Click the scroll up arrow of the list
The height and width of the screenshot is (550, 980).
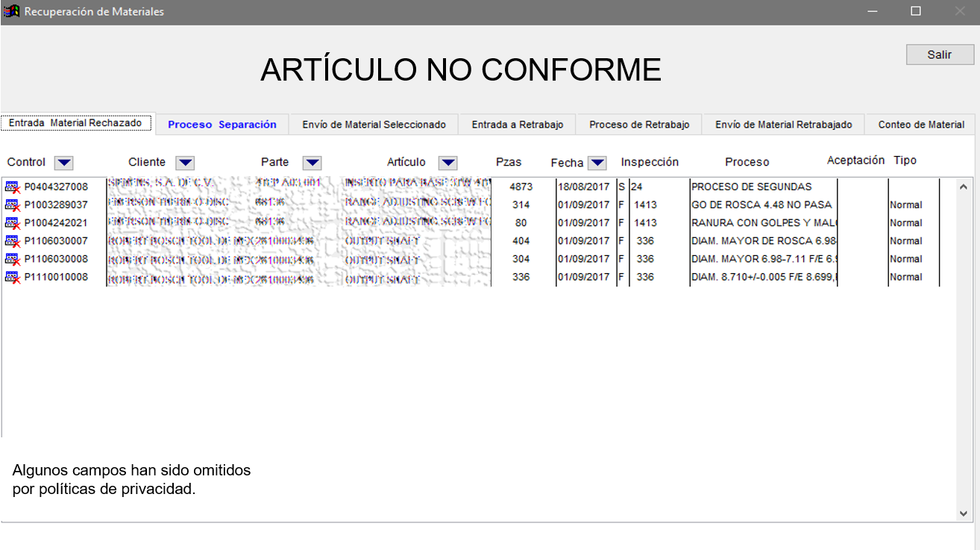point(963,187)
